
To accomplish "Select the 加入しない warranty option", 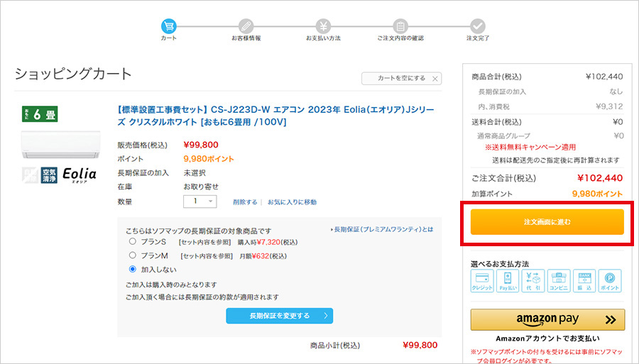I will (133, 269).
